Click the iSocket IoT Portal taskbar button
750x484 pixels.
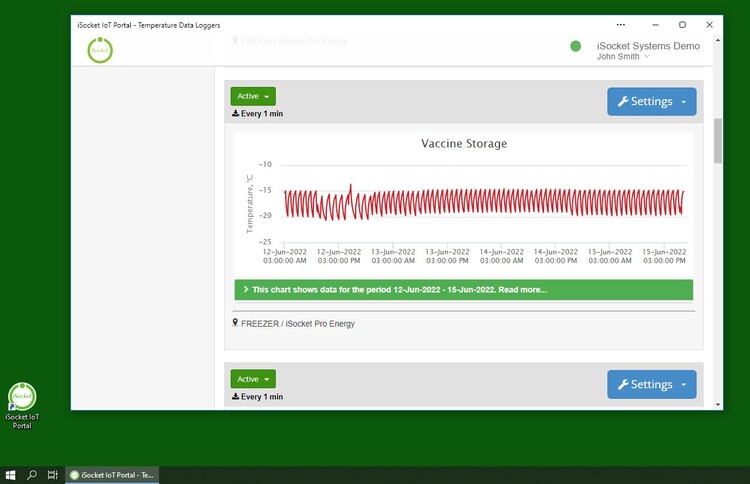click(x=112, y=475)
